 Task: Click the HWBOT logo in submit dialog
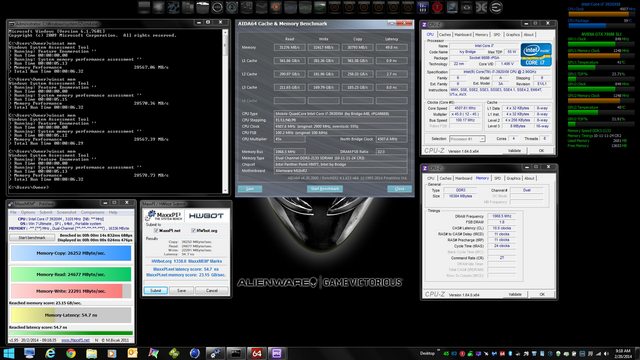pyautogui.click(x=206, y=216)
